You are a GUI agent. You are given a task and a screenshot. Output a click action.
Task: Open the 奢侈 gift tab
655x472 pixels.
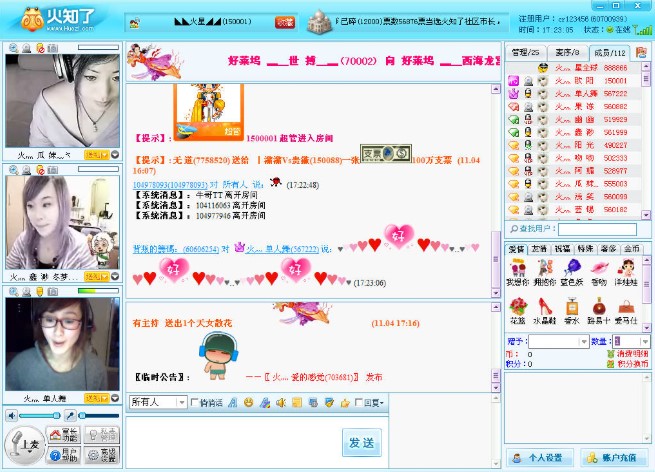coord(609,249)
